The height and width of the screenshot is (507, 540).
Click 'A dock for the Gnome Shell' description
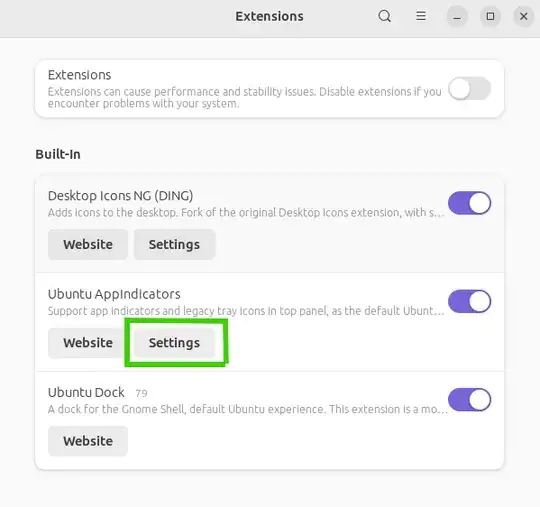[248, 409]
